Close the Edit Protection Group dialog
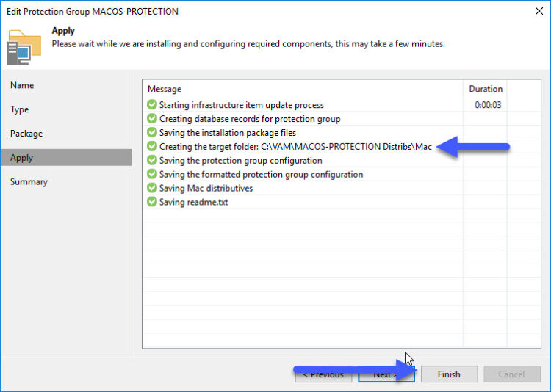Image resolution: width=551 pixels, height=392 pixels. pos(539,11)
